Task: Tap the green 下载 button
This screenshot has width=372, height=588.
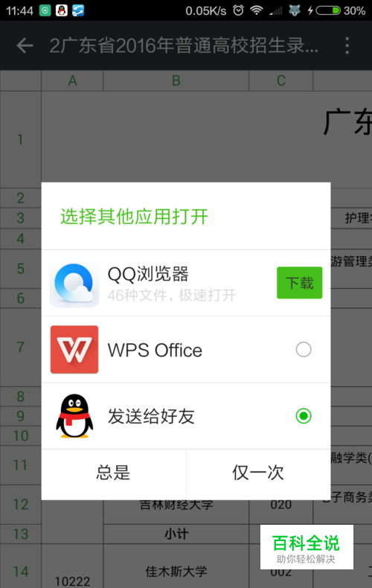Action: point(299,283)
